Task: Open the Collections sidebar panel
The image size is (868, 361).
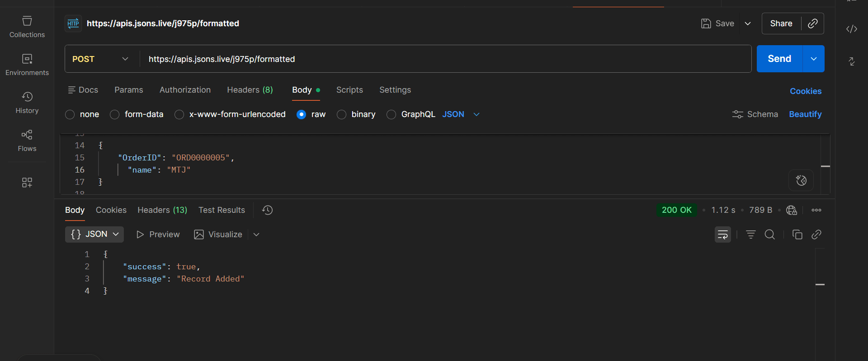Action: pyautogui.click(x=27, y=27)
